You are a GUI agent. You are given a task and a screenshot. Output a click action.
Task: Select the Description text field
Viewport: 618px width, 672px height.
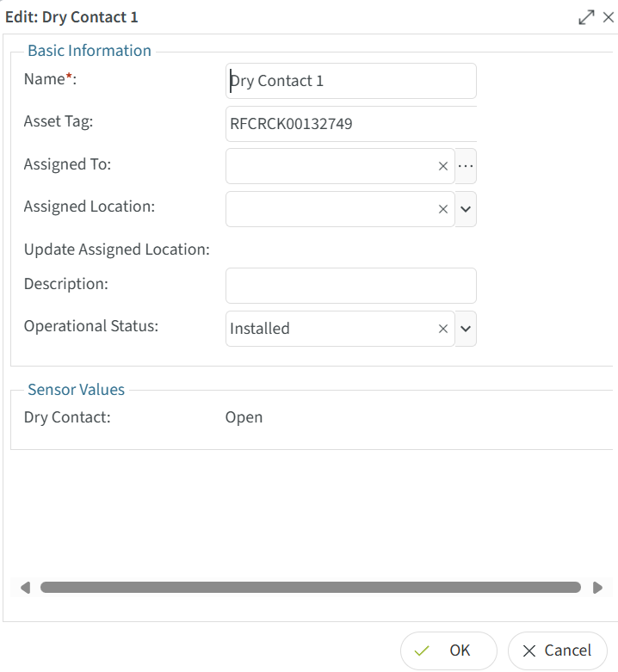click(x=350, y=286)
